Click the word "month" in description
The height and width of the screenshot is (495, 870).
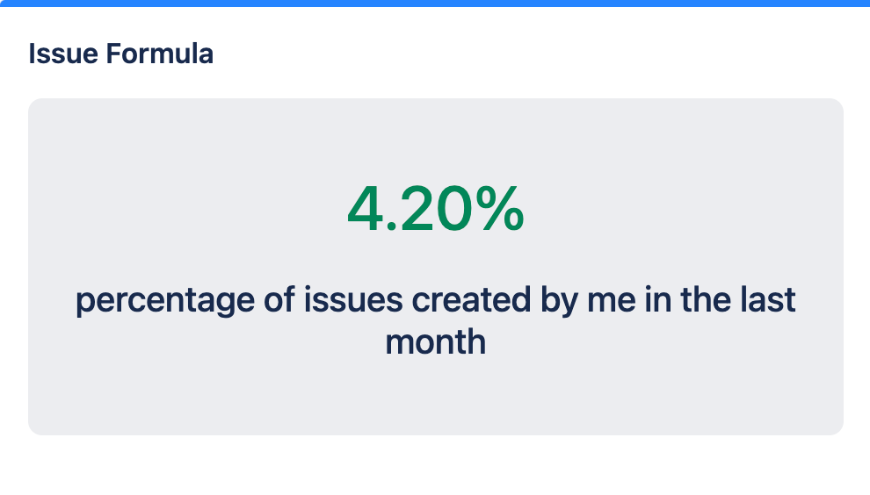tap(435, 342)
